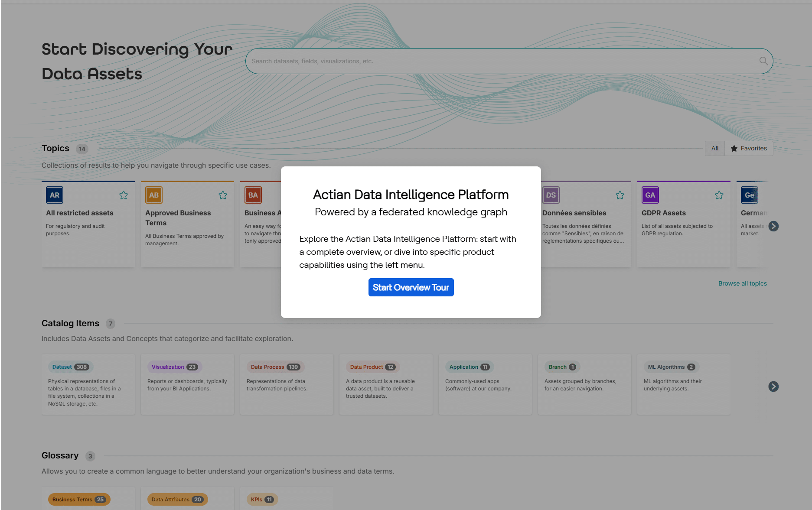Open the Business Terms glossary tag
Screen dimensions: 812x510
point(79,500)
